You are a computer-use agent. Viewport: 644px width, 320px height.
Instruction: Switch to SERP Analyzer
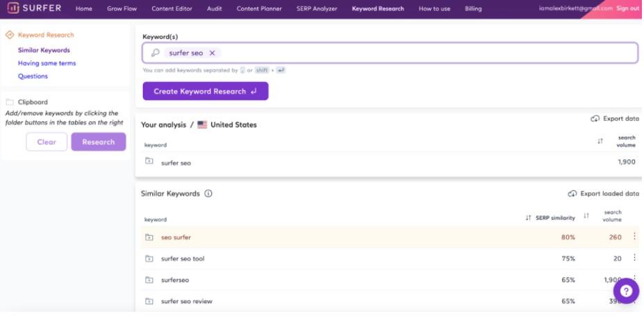pos(317,8)
